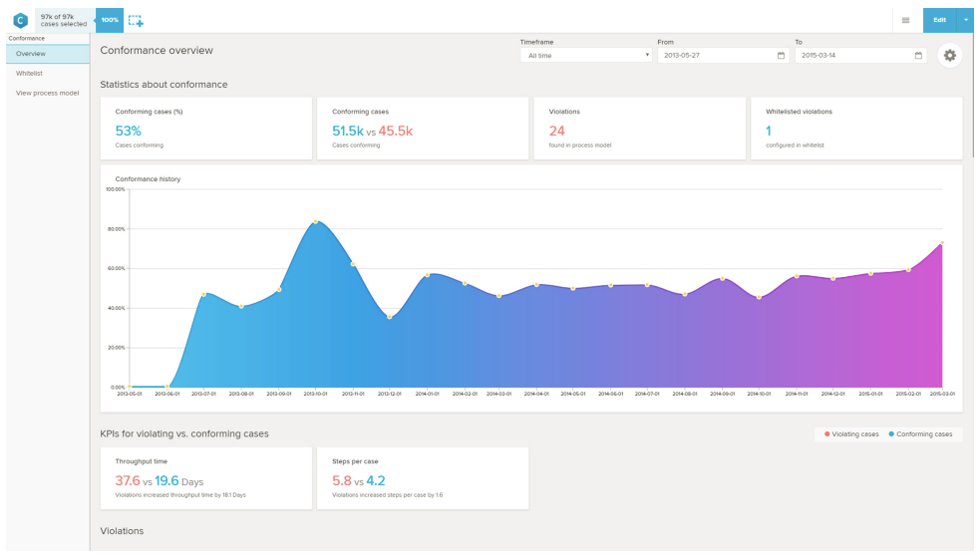
Task: Click the 2013-11-01 chart data point
Action: tap(353, 264)
